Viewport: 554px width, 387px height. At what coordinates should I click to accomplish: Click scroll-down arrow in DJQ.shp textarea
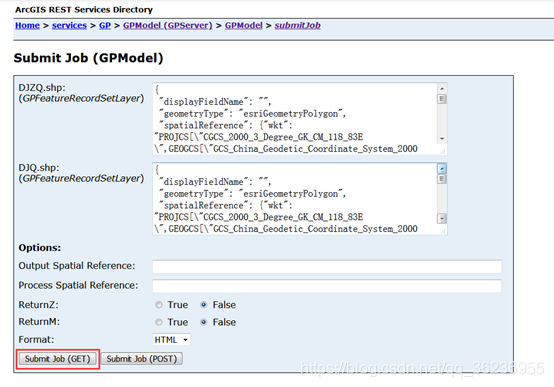click(442, 218)
